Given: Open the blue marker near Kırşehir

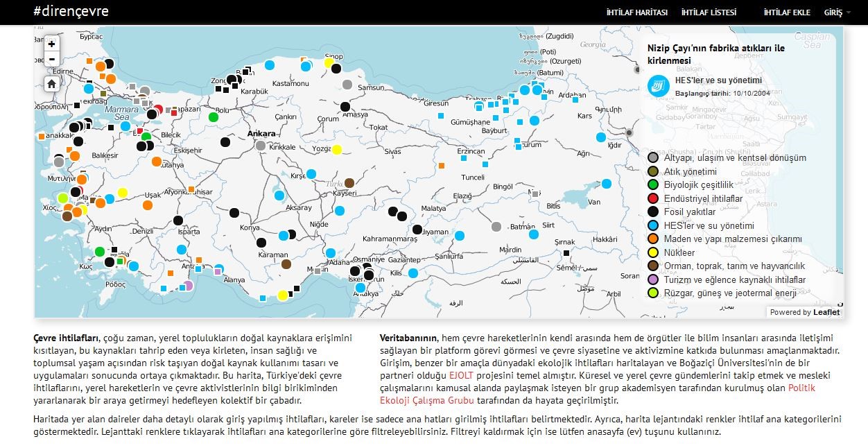Looking at the screenshot, I should [311, 174].
